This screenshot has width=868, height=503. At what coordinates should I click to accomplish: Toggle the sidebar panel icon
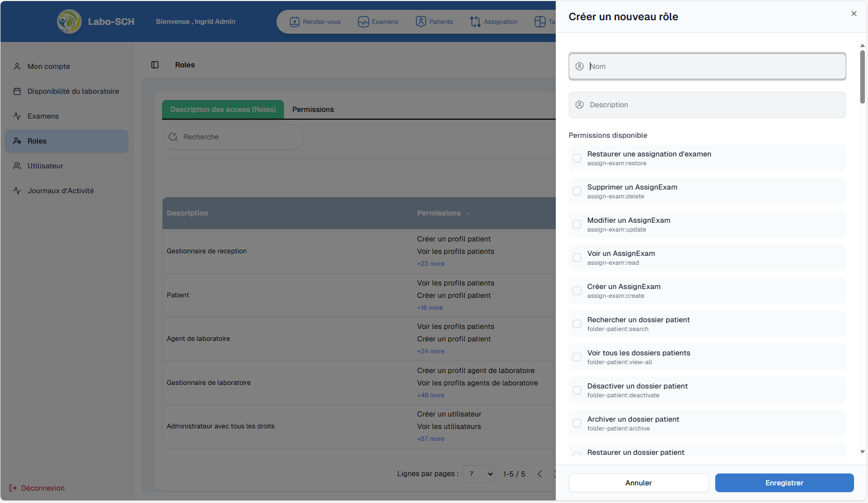155,65
